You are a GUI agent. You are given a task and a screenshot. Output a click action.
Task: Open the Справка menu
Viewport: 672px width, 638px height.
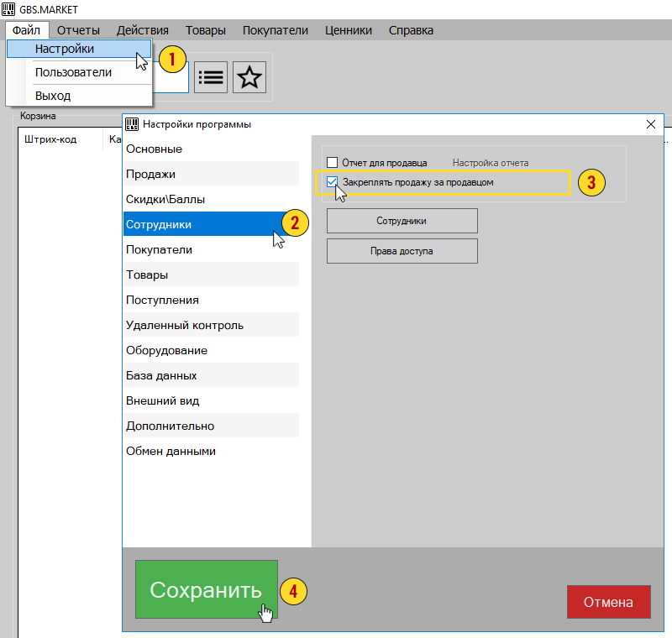(411, 30)
